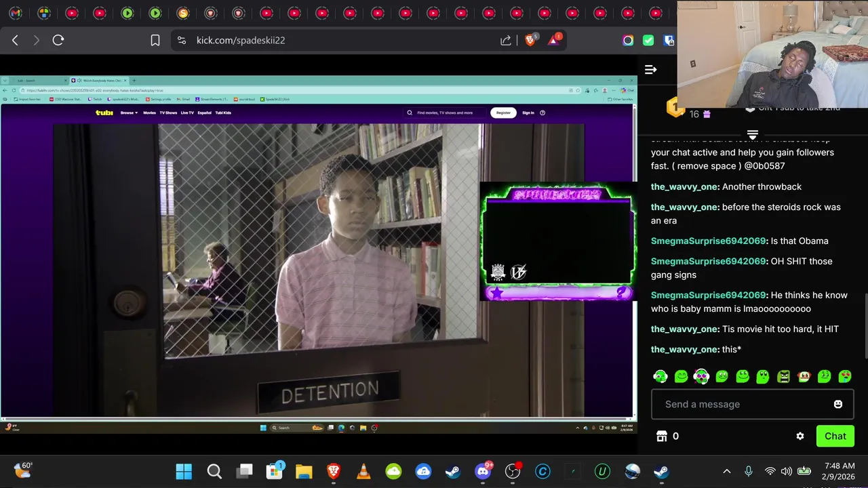Expand the pinned message chevrons
Image resolution: width=868 pixels, height=488 pixels.
tap(752, 135)
